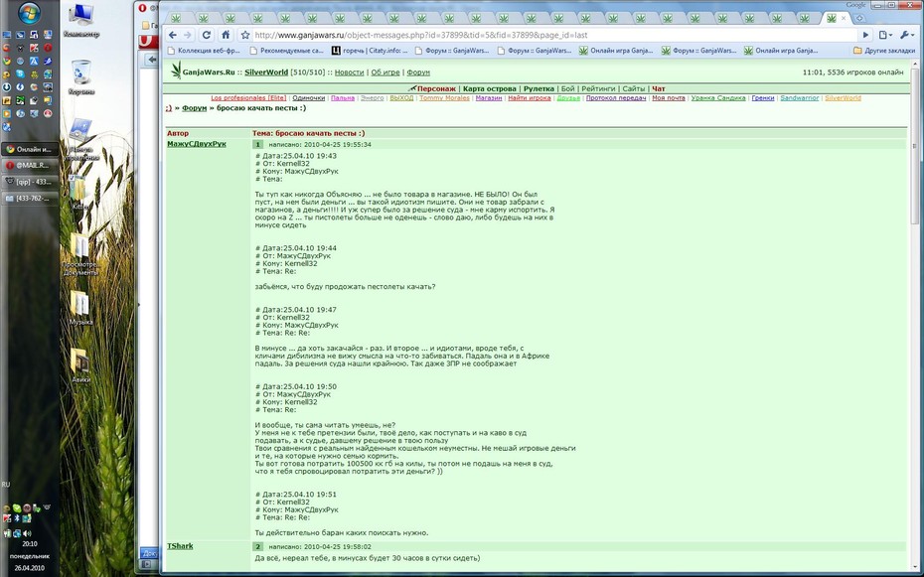
Task: Open Музыка folder desktop icon
Action: pos(80,308)
